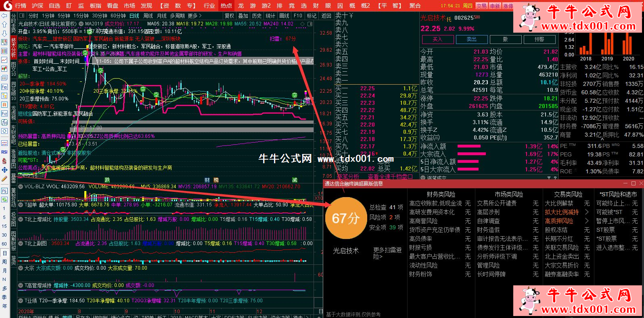Image resolution: width=644 pixels, height=318 pixels.
Task: Toggle the panel icon left of 分时
Action: (22, 16)
